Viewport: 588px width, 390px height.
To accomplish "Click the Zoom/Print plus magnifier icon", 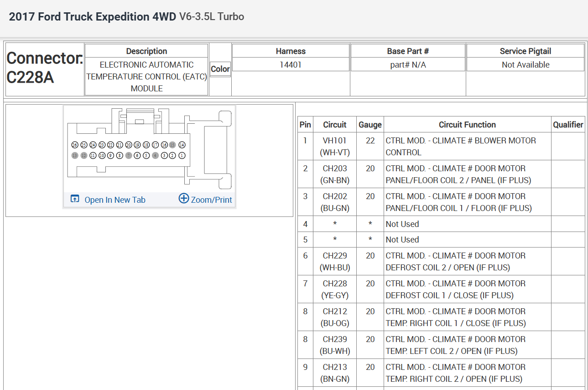I will 183,199.
